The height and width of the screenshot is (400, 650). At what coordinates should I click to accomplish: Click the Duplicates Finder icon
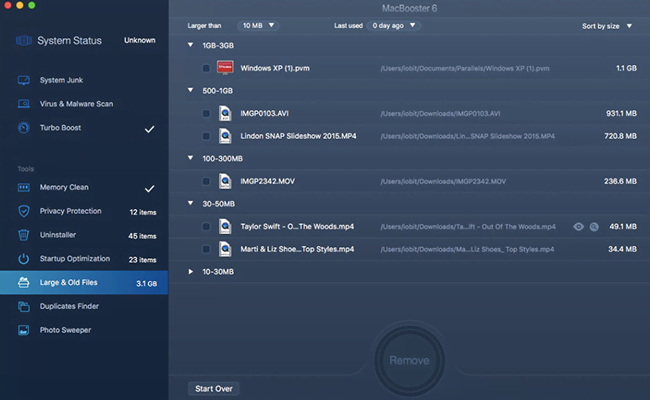coord(24,306)
